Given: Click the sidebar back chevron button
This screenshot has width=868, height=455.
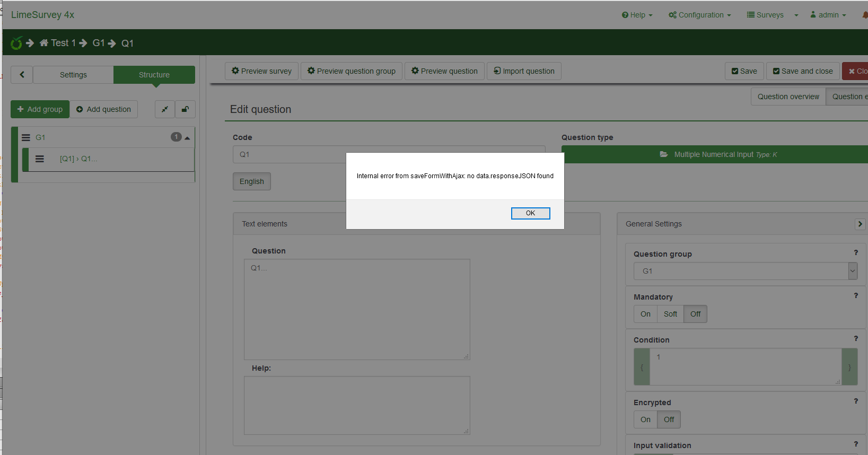Looking at the screenshot, I should pyautogui.click(x=22, y=75).
